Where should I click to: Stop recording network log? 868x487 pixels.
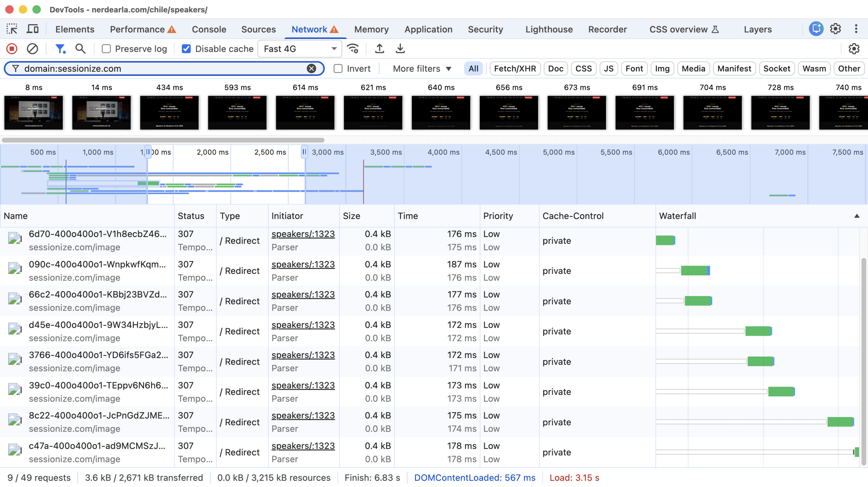(x=12, y=49)
